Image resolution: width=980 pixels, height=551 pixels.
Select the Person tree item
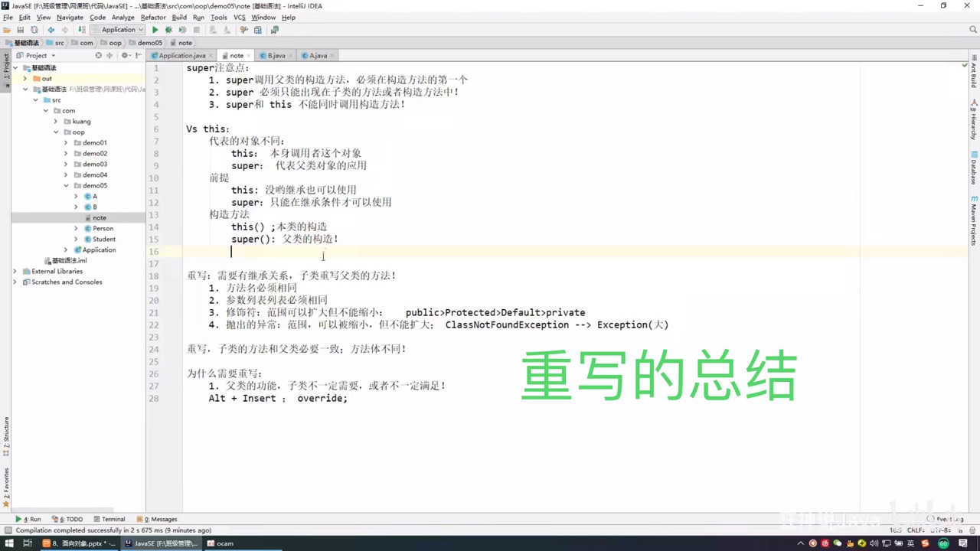tap(103, 228)
